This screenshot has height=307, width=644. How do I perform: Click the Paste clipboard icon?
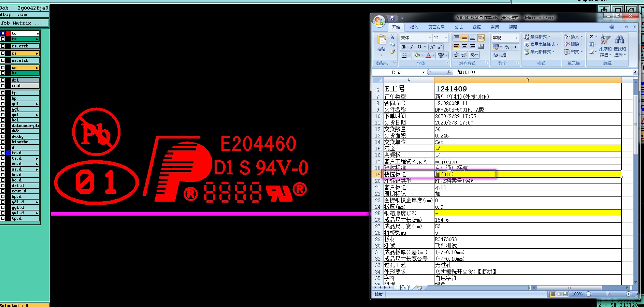[381, 40]
